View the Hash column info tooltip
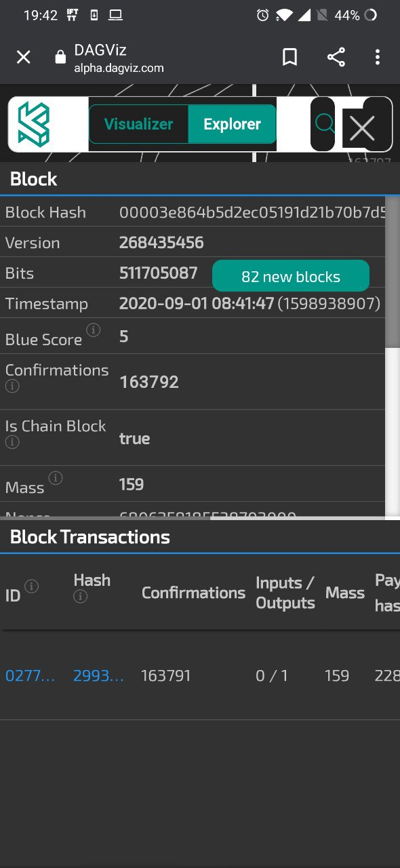This screenshot has height=868, width=400. [x=80, y=597]
